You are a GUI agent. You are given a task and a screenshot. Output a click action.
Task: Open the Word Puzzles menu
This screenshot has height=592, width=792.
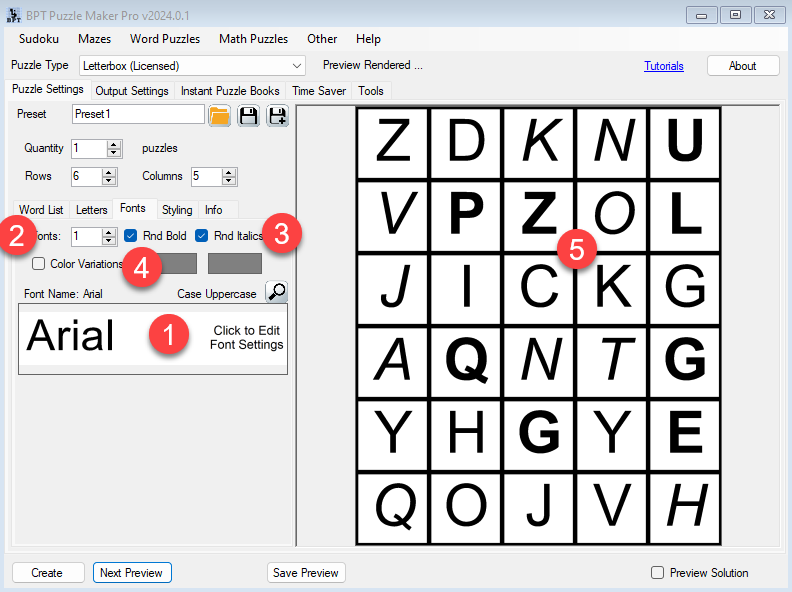(165, 39)
